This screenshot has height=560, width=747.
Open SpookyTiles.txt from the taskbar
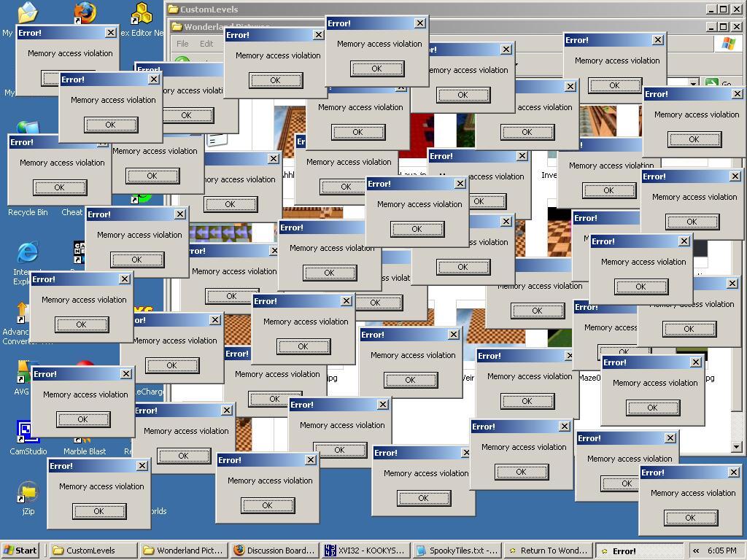(x=457, y=551)
